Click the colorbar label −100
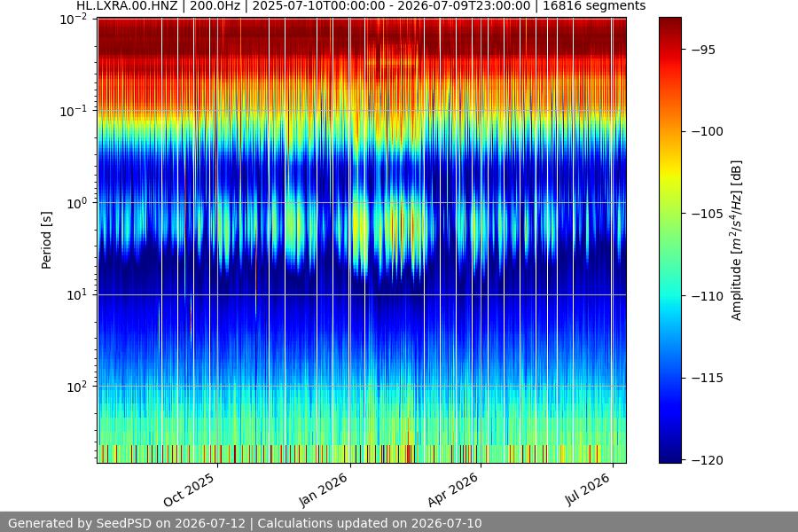The width and height of the screenshot is (798, 532). (707, 131)
